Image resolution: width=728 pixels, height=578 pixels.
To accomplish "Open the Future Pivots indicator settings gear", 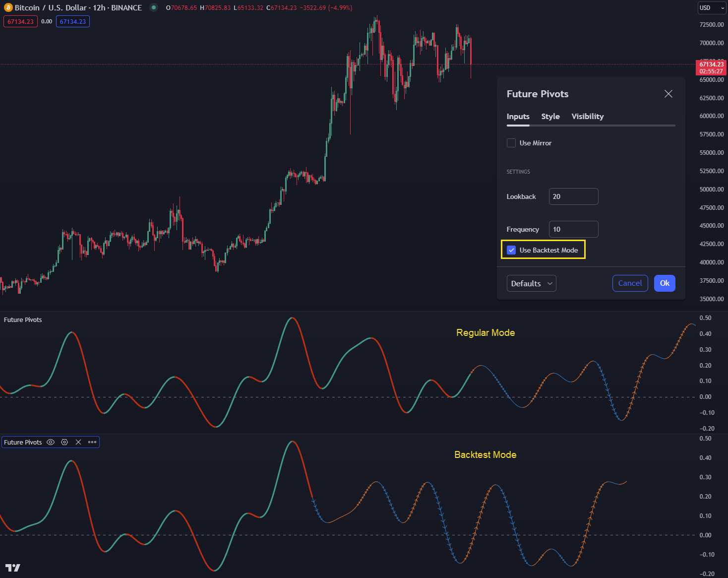I will point(64,442).
